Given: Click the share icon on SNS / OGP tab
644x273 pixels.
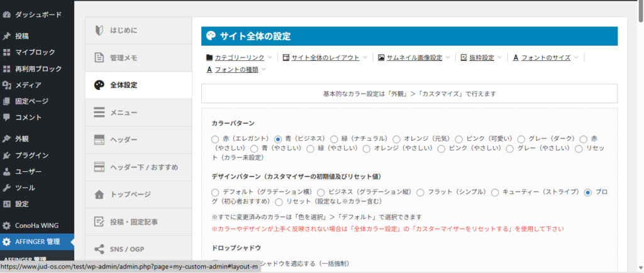Looking at the screenshot, I should click(x=99, y=249).
